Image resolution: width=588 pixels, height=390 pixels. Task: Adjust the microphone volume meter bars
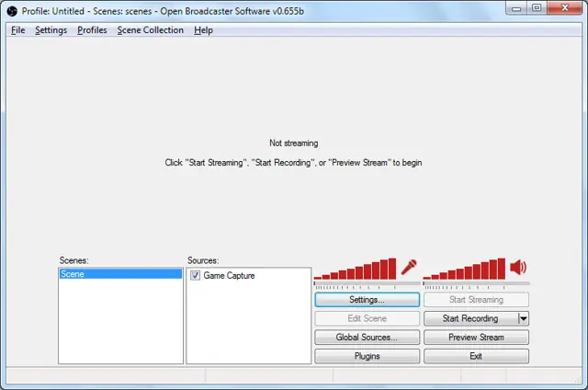point(355,269)
